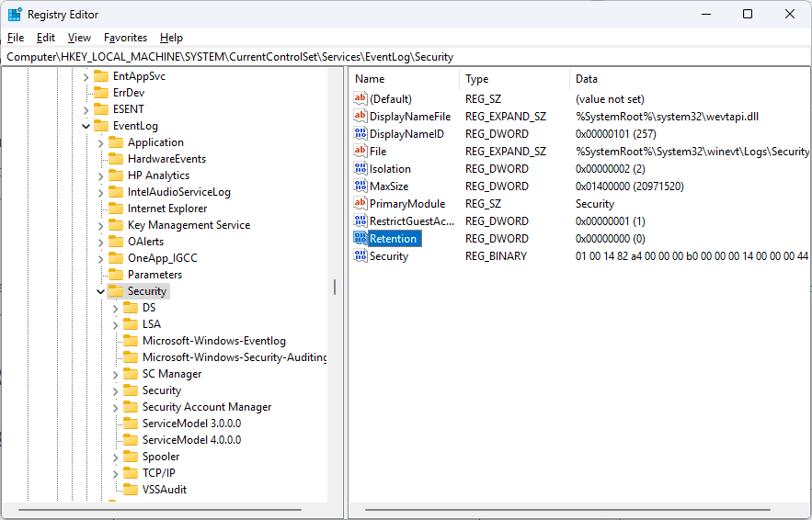Click the DWORD icon beside MaxSize
The height and width of the screenshot is (520, 812).
point(360,186)
